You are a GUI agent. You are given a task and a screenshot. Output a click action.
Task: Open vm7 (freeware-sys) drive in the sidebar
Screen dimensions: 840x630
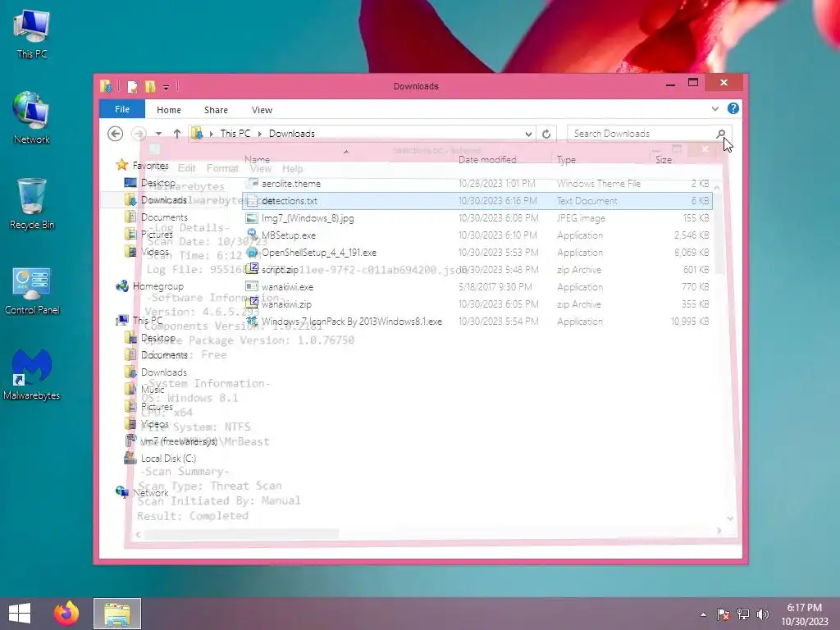[179, 441]
